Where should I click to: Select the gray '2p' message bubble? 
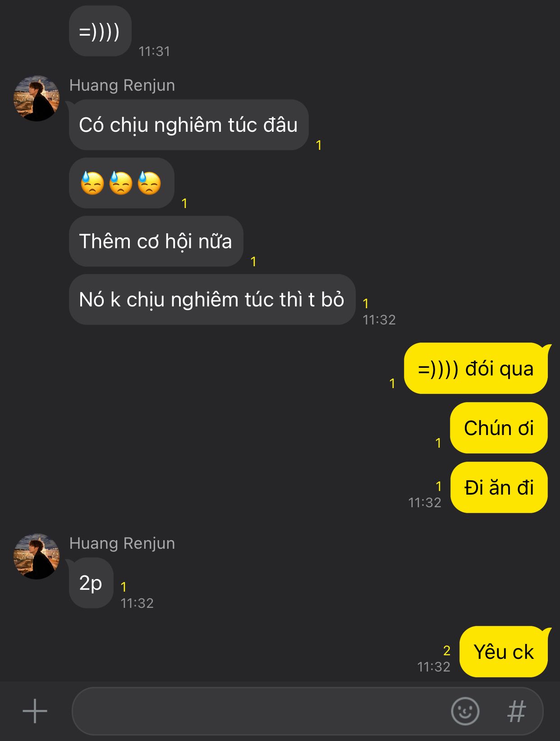pos(91,583)
